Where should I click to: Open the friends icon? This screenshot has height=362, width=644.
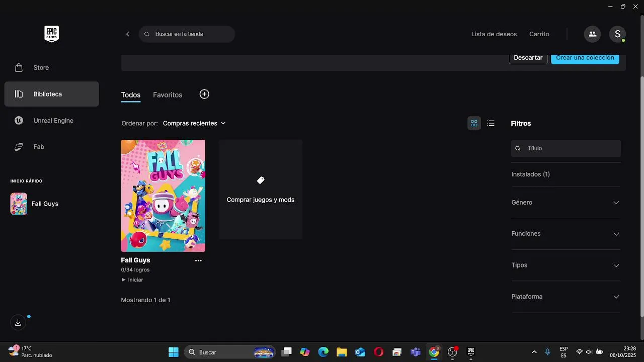coord(592,34)
